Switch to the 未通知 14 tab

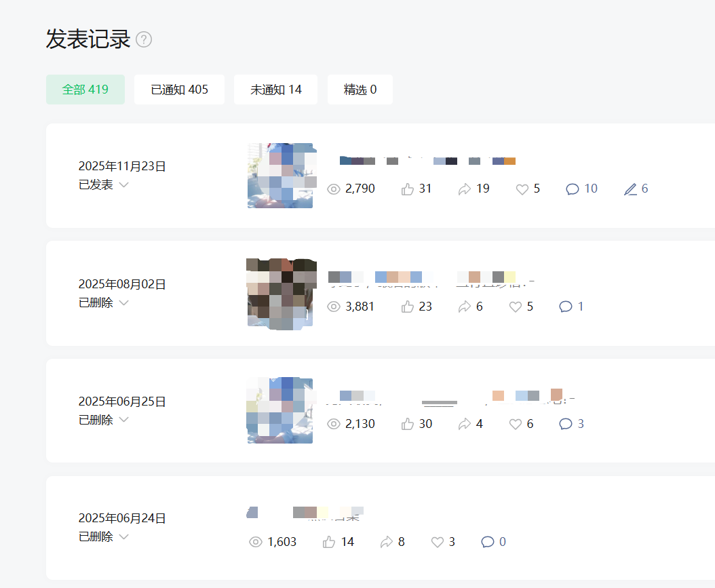[x=275, y=90]
